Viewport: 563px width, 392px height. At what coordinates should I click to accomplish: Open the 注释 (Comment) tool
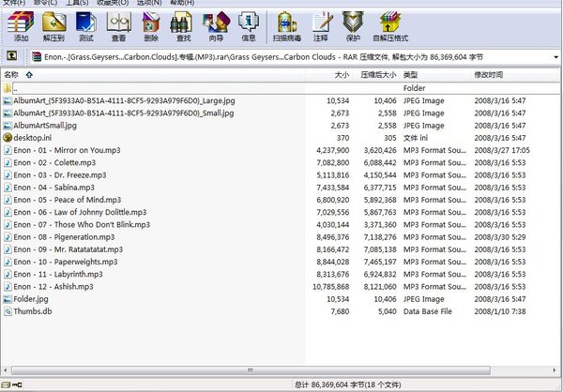click(x=321, y=26)
